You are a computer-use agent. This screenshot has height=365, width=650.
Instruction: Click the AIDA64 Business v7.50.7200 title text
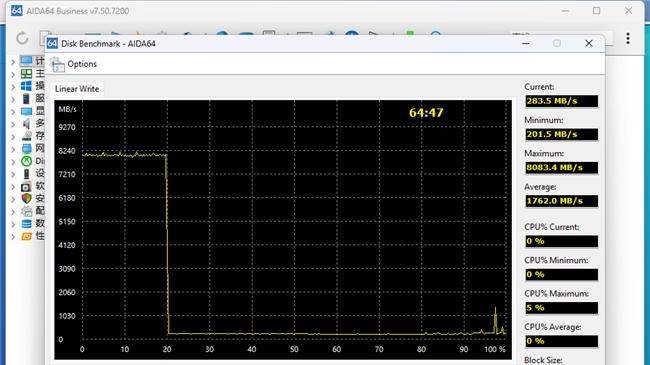78,11
